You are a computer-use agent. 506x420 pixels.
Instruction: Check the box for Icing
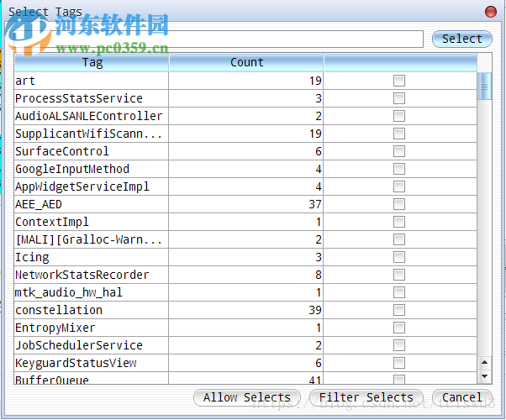tap(399, 257)
